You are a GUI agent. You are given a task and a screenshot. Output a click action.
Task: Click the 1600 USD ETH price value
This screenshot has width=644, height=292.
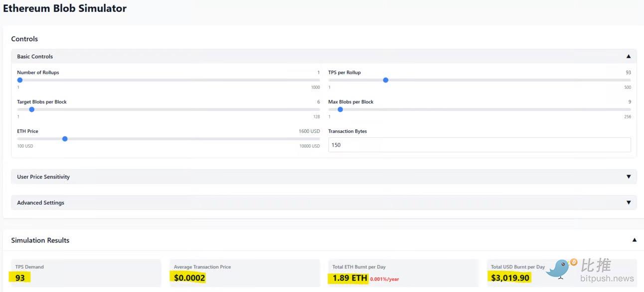(309, 131)
